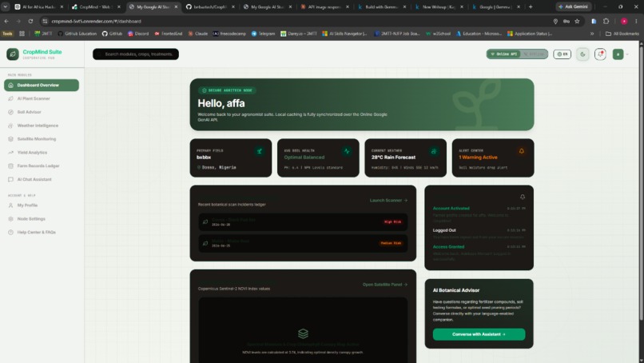This screenshot has height=363, width=644.
Task: Click Ask Gemini button
Action: pyautogui.click(x=574, y=7)
